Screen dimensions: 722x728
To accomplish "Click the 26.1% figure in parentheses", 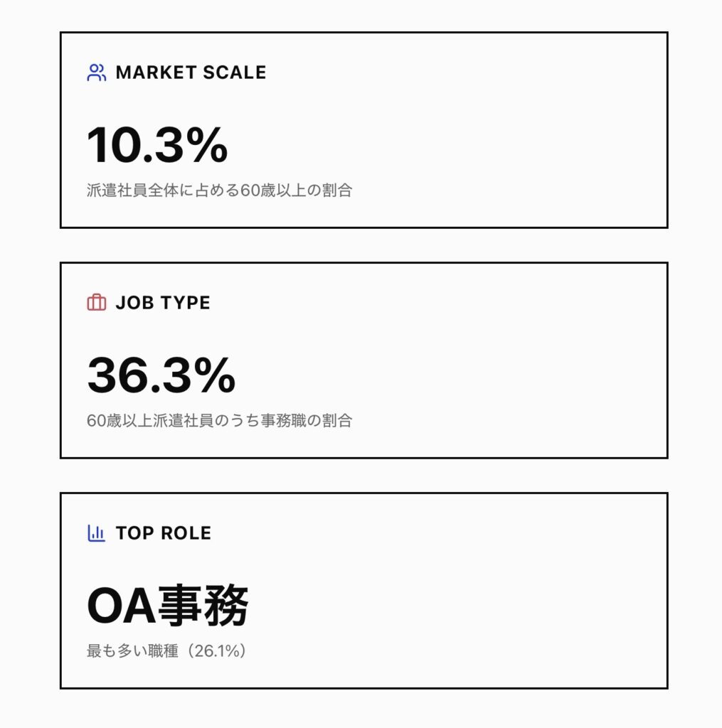I will (x=216, y=651).
